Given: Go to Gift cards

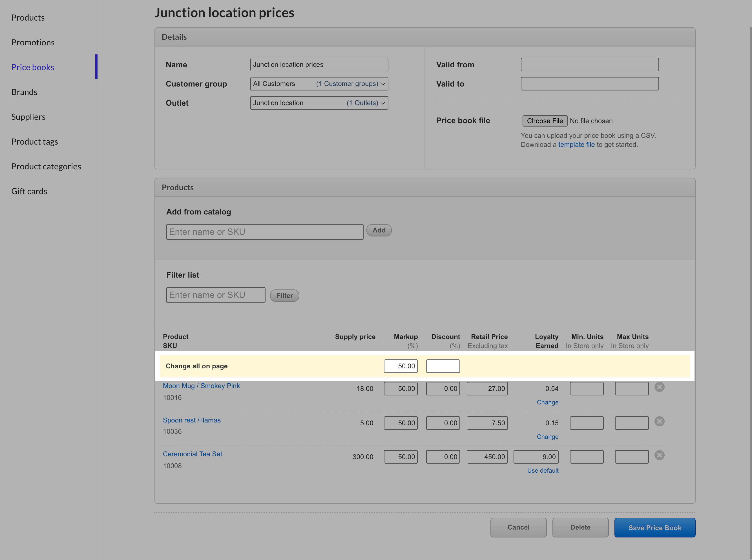Looking at the screenshot, I should 29,191.
